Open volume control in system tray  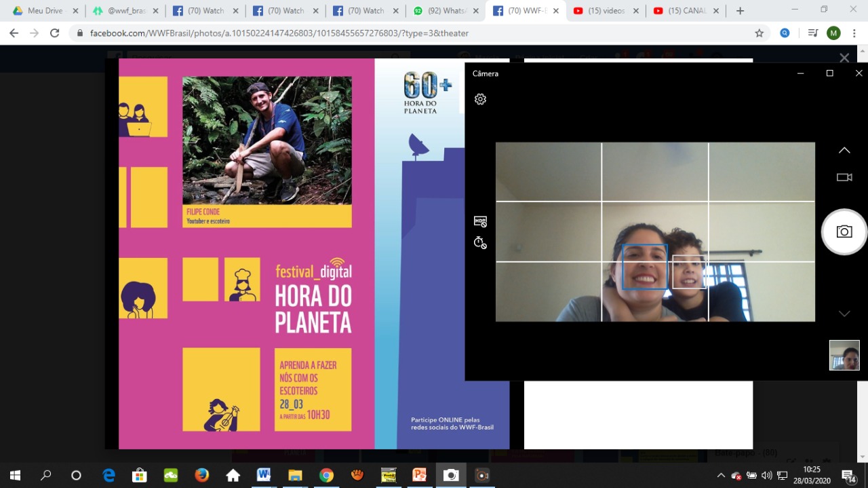(x=767, y=475)
